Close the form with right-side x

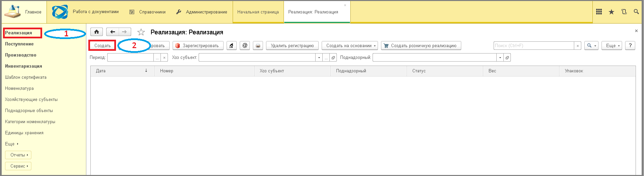pyautogui.click(x=636, y=31)
